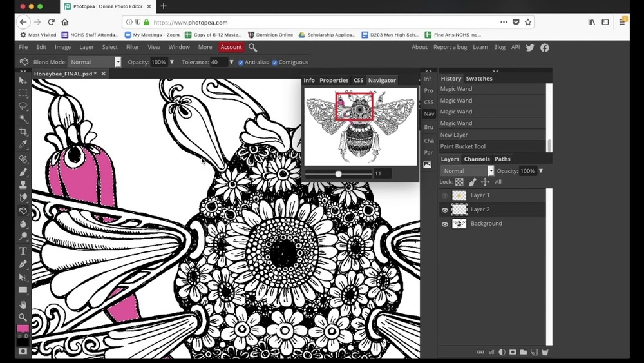Open the Report a bug link
The image size is (644, 363).
(x=450, y=47)
